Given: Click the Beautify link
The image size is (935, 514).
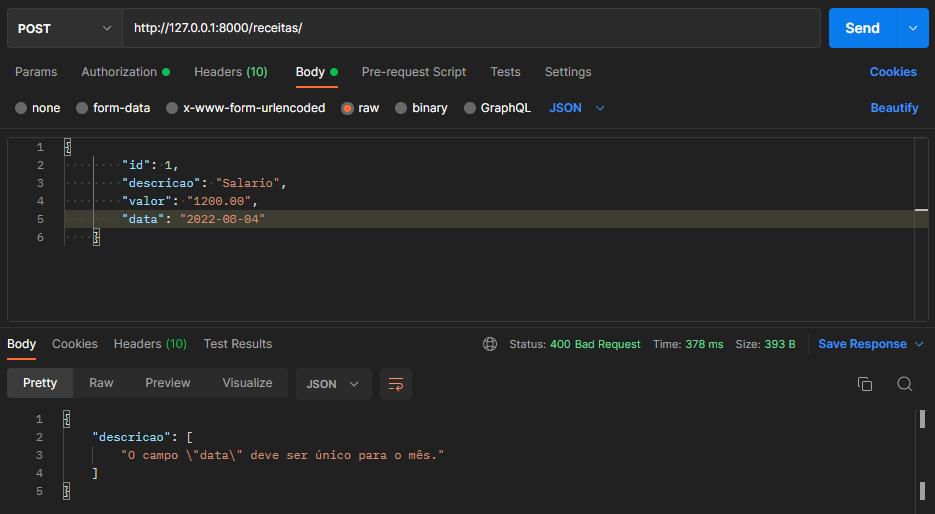Looking at the screenshot, I should click(x=894, y=108).
